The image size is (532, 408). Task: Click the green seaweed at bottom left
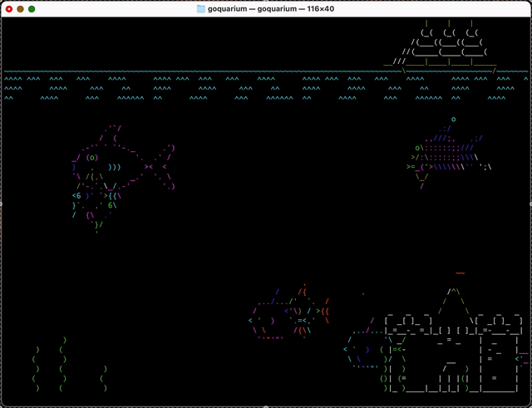click(x=62, y=370)
